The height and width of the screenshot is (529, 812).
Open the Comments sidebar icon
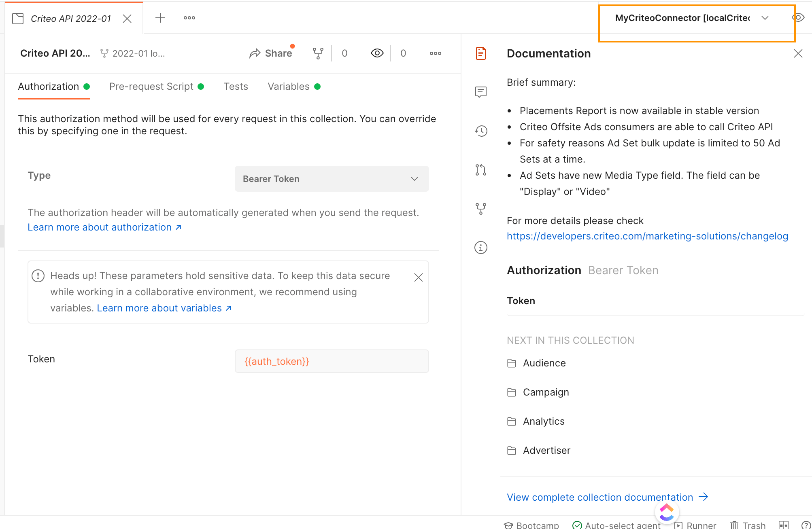tap(481, 92)
